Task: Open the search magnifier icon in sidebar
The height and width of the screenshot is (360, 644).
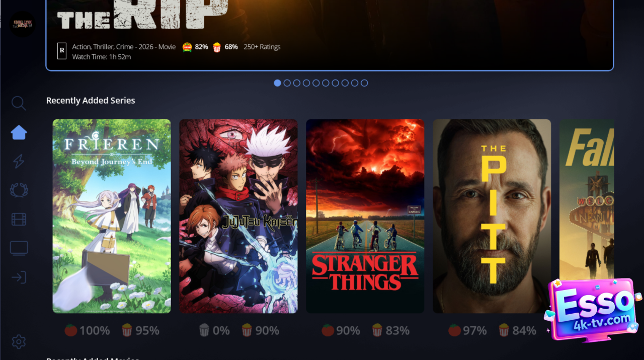Action: (x=19, y=103)
